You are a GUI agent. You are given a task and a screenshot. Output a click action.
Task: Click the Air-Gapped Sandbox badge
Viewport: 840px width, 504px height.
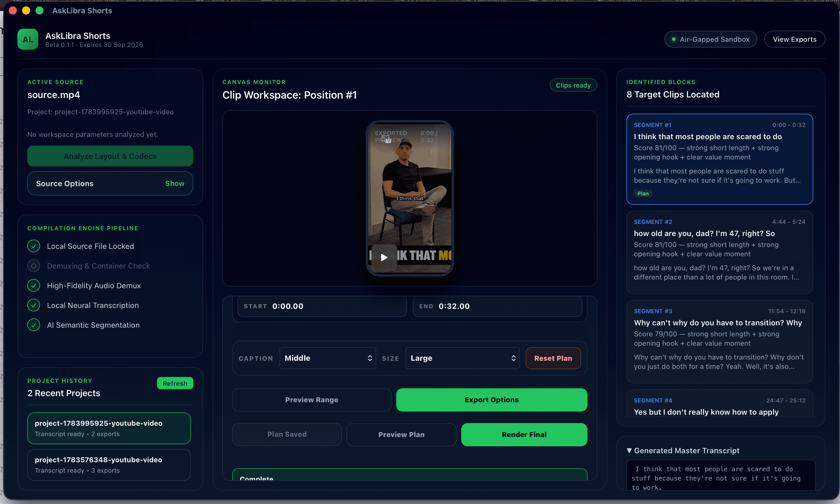point(711,39)
